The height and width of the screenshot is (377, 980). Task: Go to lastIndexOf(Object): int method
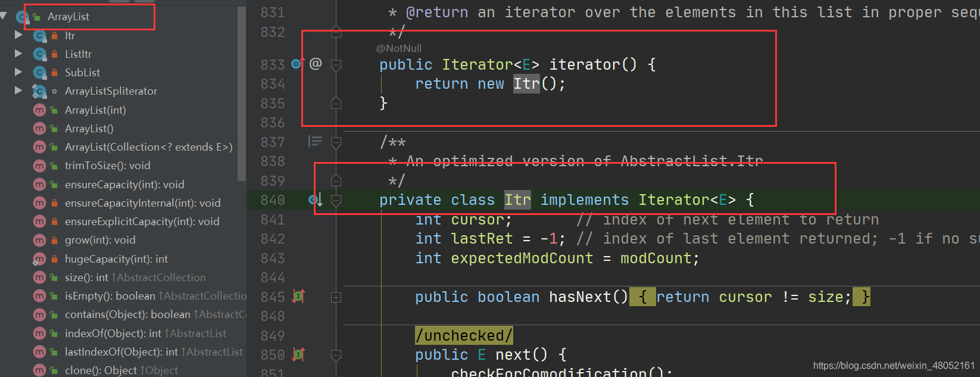click(x=121, y=352)
